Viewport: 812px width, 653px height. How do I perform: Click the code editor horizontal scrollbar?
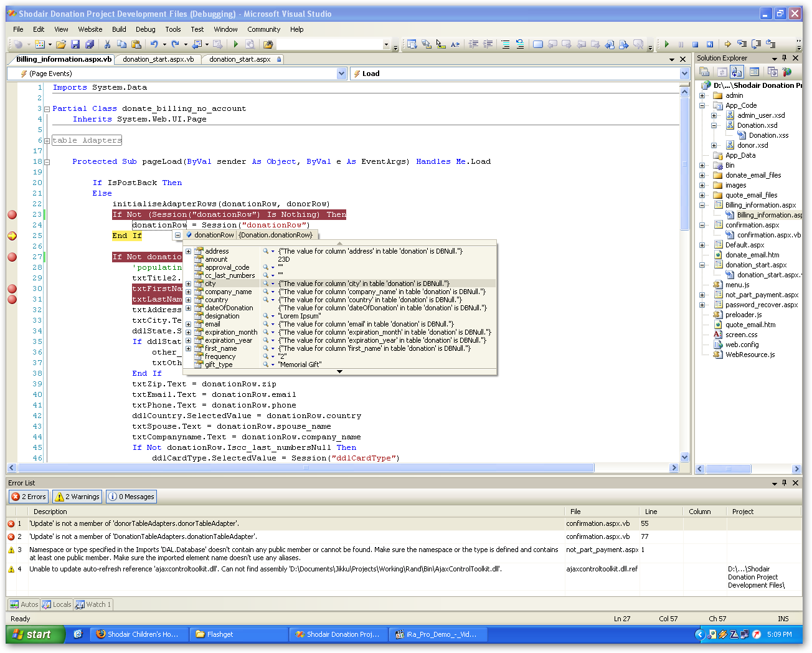click(x=305, y=468)
